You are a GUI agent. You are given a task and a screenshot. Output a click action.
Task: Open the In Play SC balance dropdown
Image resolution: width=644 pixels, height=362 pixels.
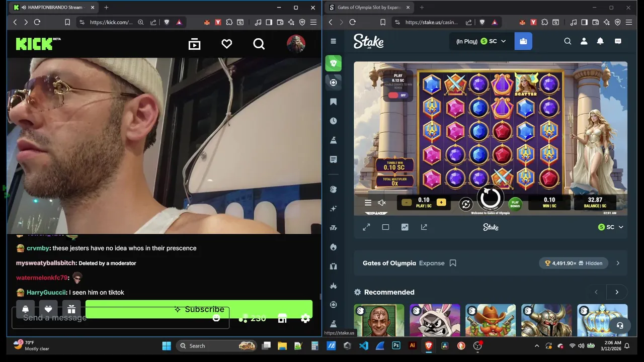click(481, 41)
